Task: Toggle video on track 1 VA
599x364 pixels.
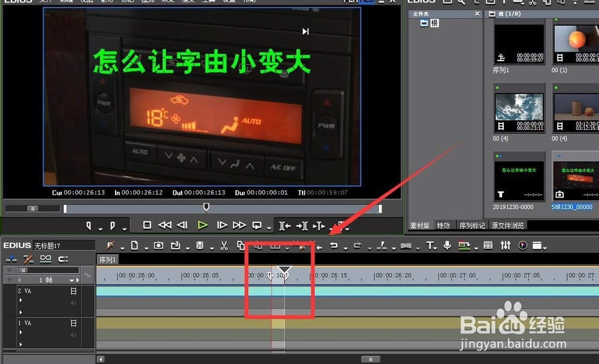Action: (74, 323)
